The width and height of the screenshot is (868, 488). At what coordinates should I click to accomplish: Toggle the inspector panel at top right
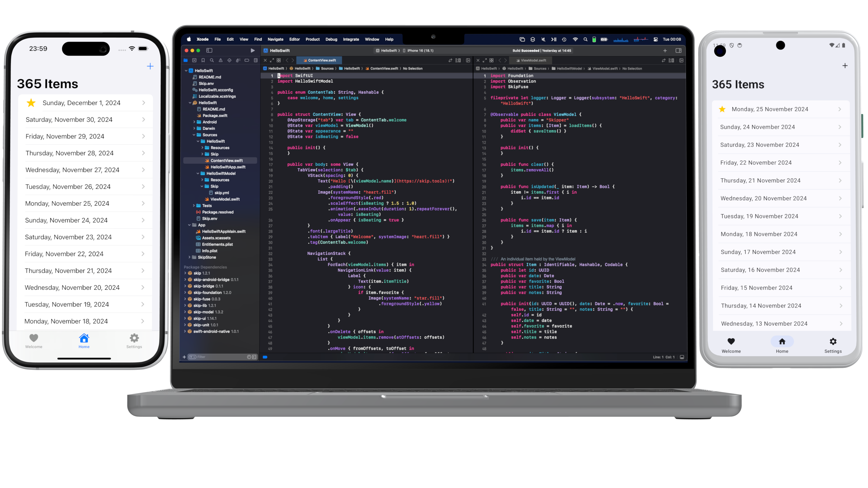(x=678, y=51)
